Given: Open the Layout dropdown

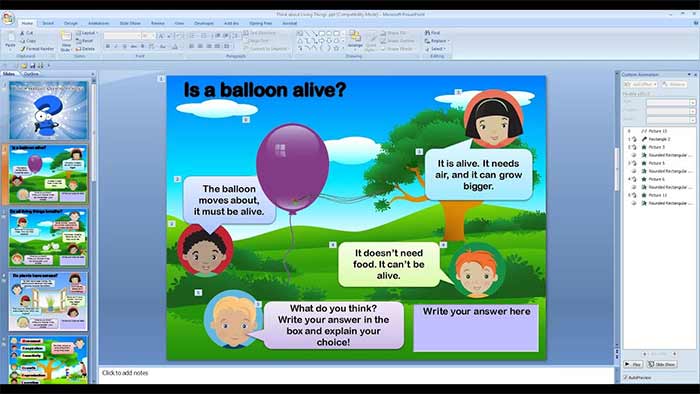Looking at the screenshot, I should (x=86, y=33).
